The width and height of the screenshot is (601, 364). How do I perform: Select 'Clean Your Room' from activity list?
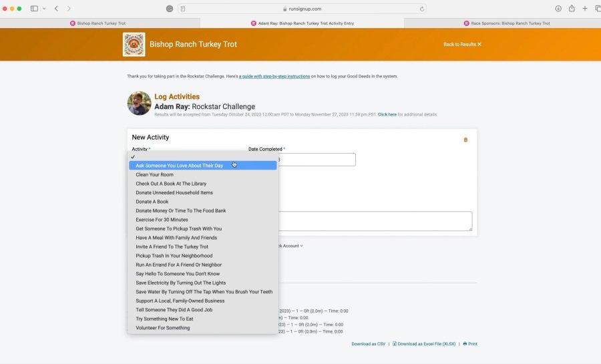[x=154, y=174]
